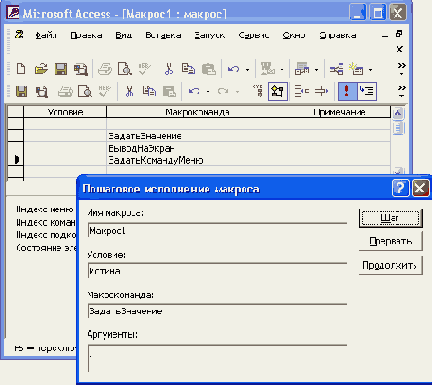Toggle the Macro Names column button

tap(258, 91)
